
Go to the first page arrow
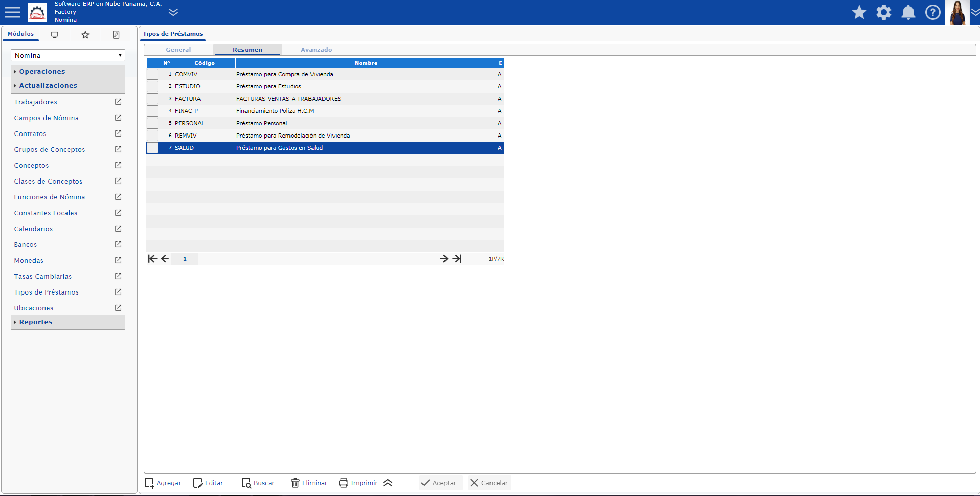(x=152, y=259)
